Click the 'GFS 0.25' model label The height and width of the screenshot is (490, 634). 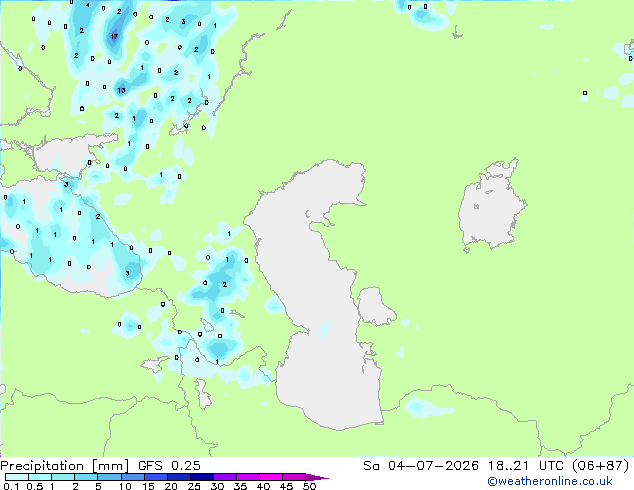tap(169, 466)
